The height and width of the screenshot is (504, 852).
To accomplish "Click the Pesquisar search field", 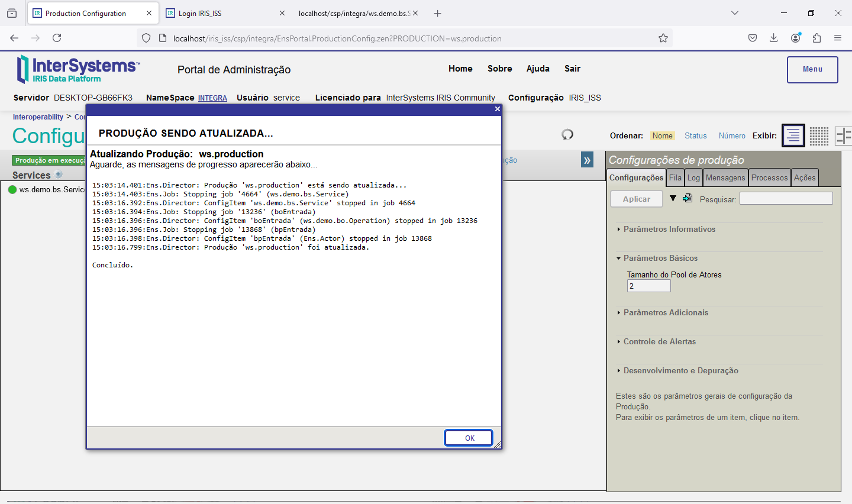I will [x=786, y=199].
